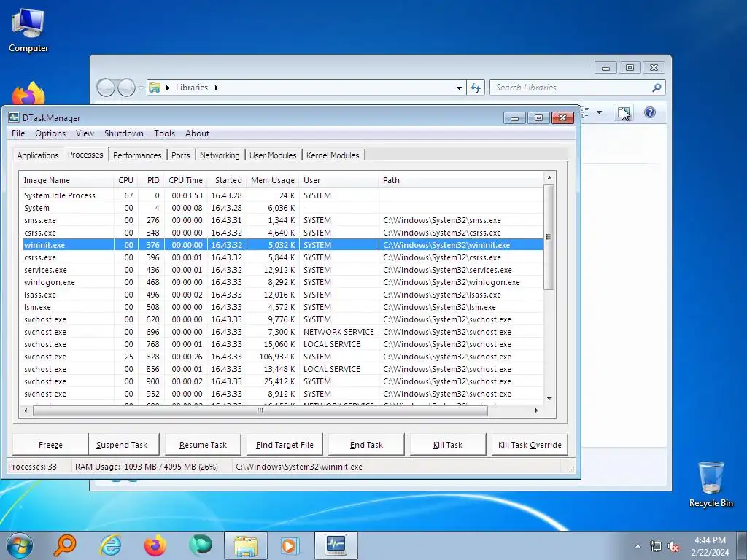The height and width of the screenshot is (560, 747).
Task: Select the services.exe process row
Action: pyautogui.click(x=282, y=270)
